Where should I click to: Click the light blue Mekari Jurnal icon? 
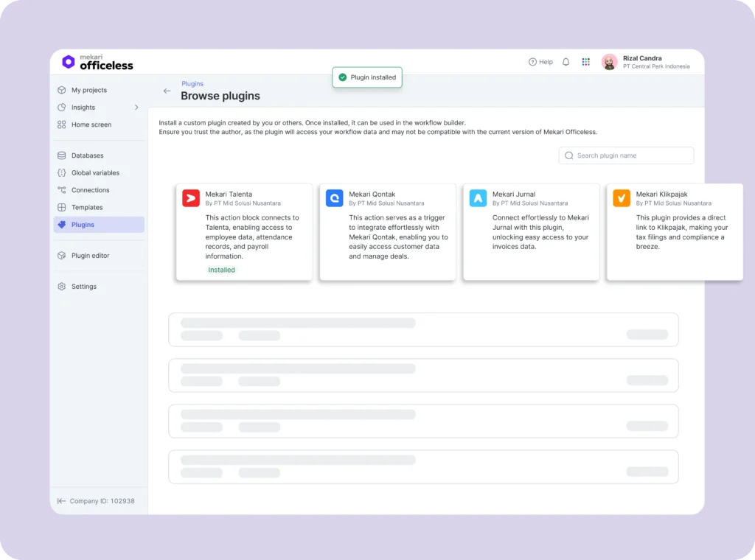pyautogui.click(x=478, y=197)
